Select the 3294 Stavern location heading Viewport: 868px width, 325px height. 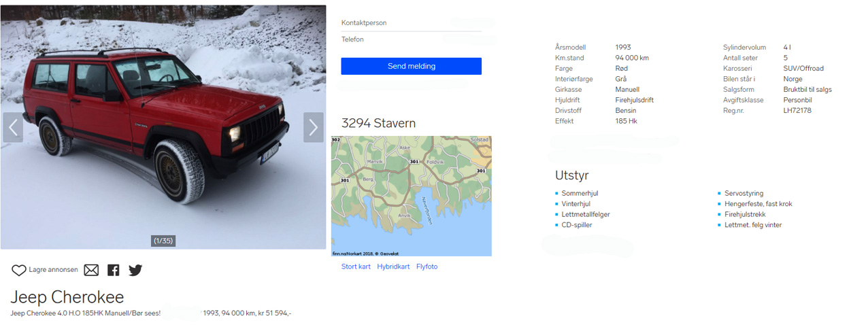pos(378,123)
